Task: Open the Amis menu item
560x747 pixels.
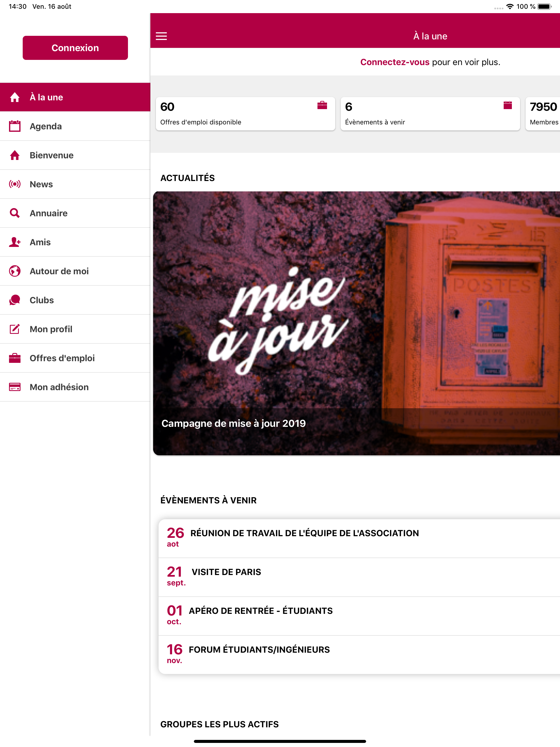Action: pos(75,242)
